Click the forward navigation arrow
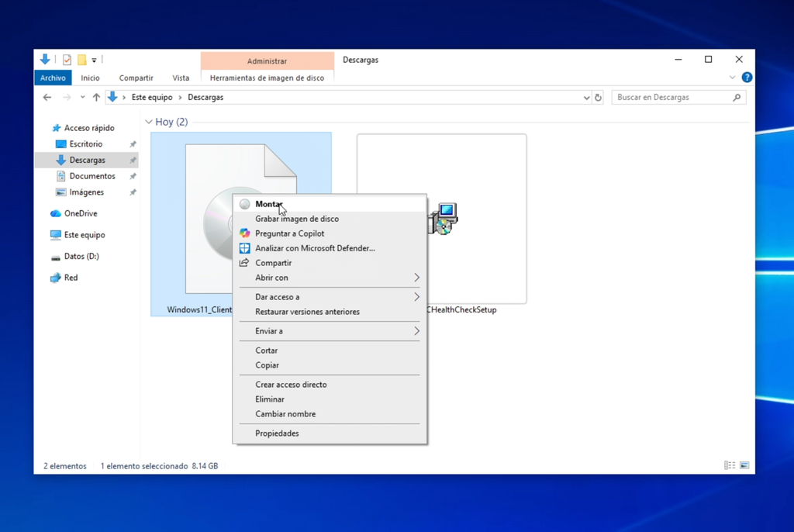 click(67, 97)
